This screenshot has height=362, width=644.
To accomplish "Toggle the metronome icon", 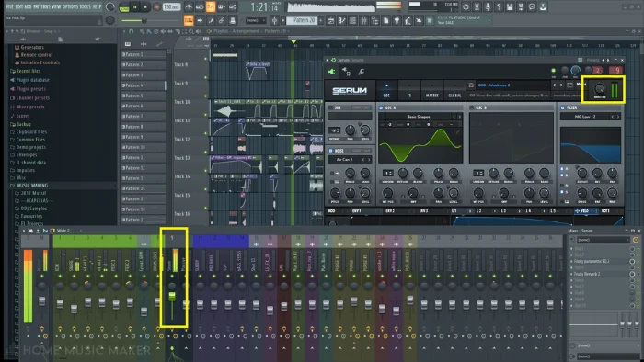I will point(189,7).
